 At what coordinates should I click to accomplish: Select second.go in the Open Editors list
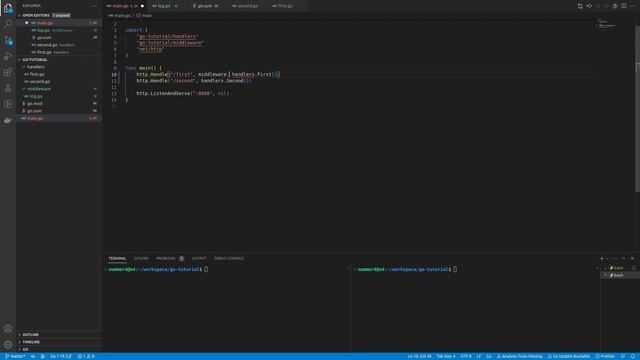[59, 45]
